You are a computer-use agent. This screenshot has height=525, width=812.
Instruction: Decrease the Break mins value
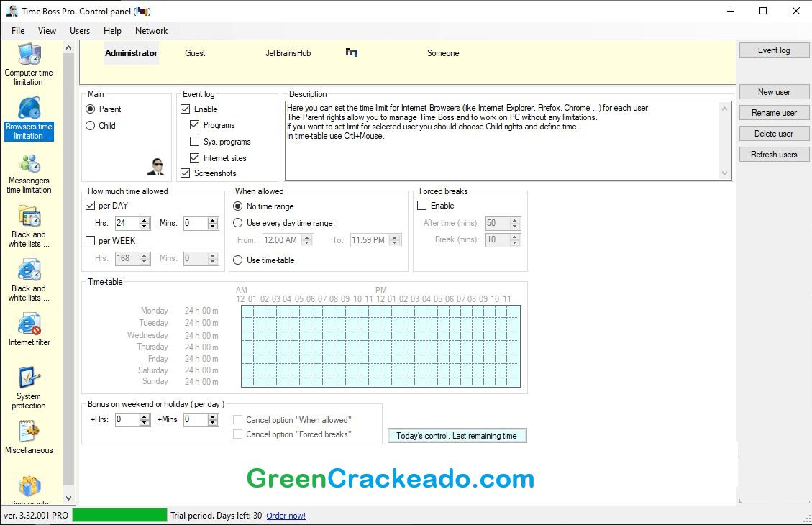514,242
